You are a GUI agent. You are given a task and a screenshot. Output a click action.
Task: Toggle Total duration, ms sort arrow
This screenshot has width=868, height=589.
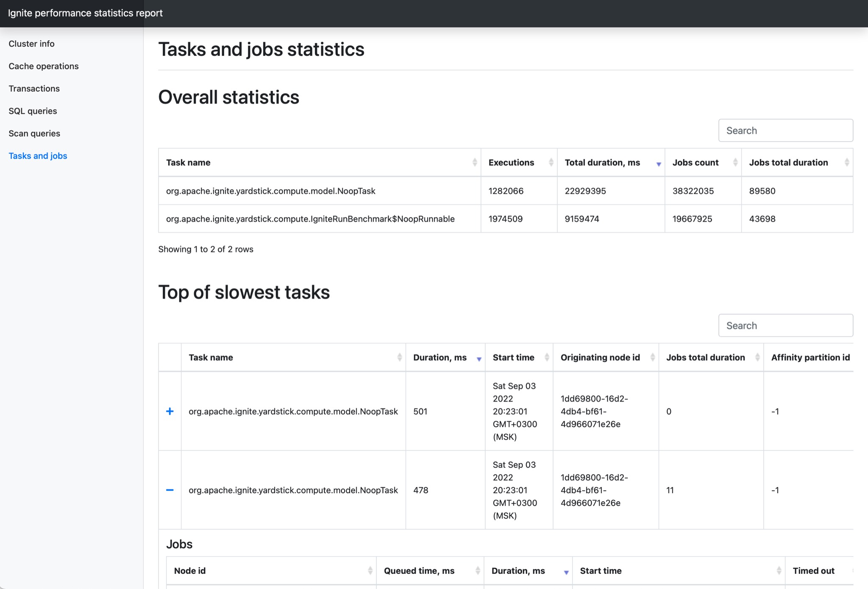click(658, 164)
